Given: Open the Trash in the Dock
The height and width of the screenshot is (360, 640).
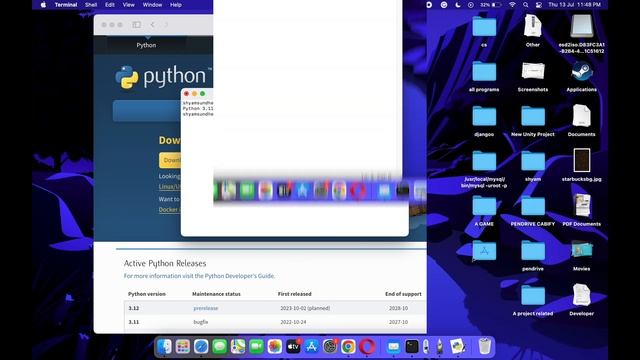Looking at the screenshot, I should point(484,347).
